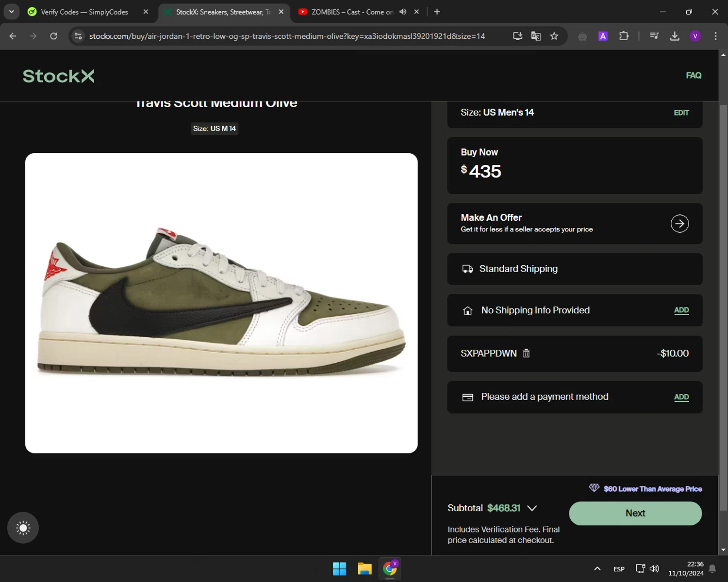
Task: Open the Chrome extensions puzzle icon
Action: pyautogui.click(x=624, y=36)
